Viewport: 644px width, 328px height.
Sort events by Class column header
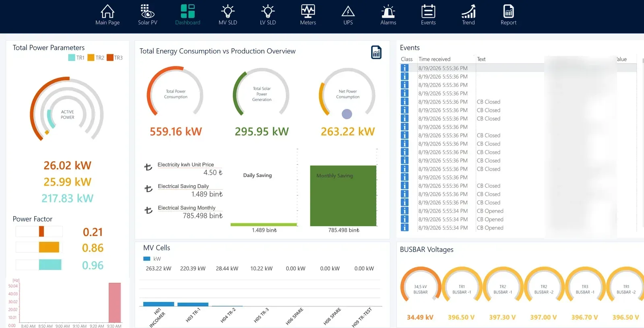[x=407, y=59]
